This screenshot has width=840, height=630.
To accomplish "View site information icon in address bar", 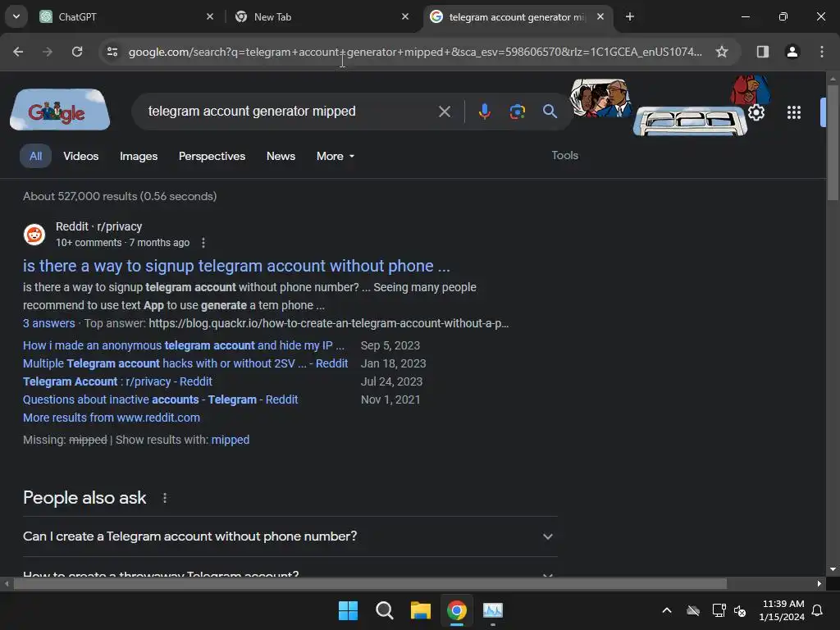I will (x=112, y=52).
